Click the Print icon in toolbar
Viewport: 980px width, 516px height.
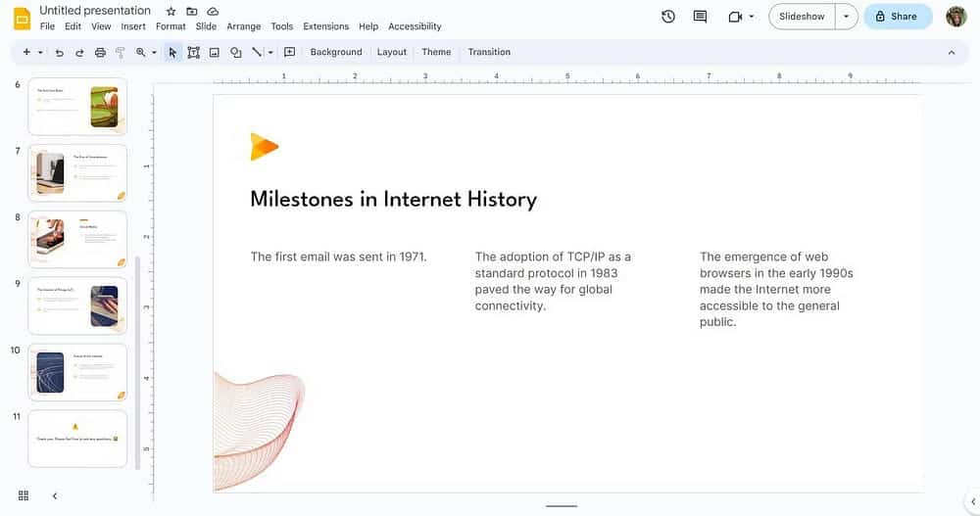100,52
